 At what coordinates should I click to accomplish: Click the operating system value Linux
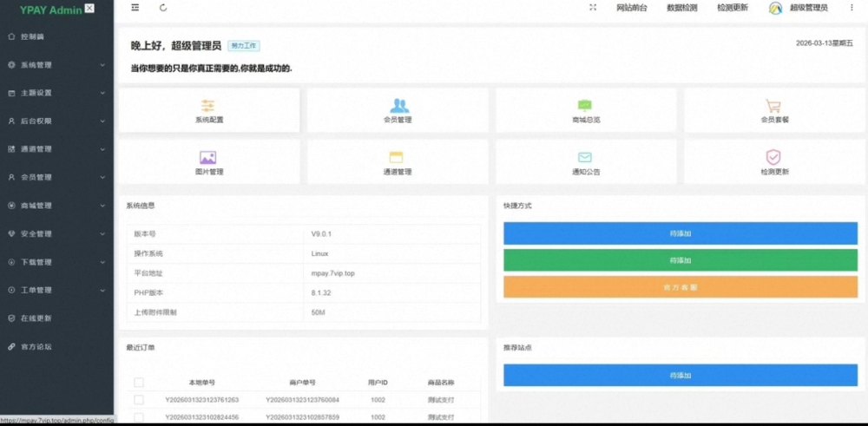[x=319, y=253]
